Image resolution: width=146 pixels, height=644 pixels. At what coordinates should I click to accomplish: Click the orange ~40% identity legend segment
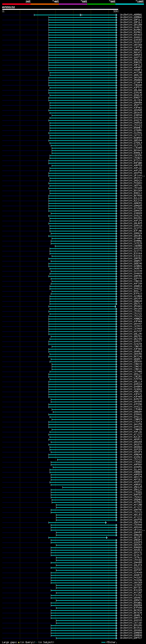[x=45, y=4]
